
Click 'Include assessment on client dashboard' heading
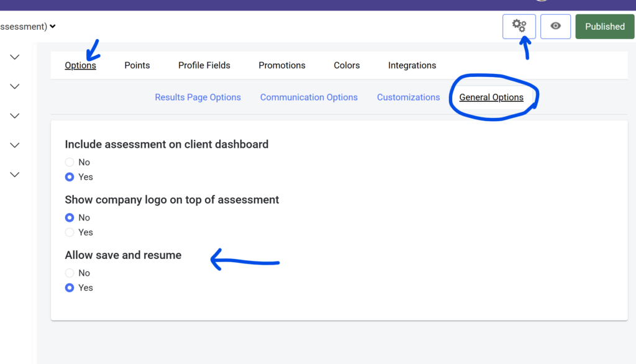click(166, 145)
